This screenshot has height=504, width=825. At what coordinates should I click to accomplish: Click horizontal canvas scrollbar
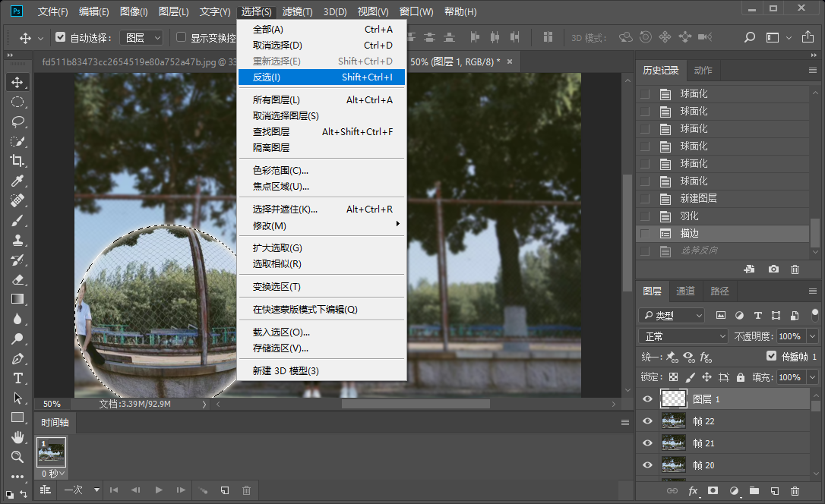[x=416, y=404]
